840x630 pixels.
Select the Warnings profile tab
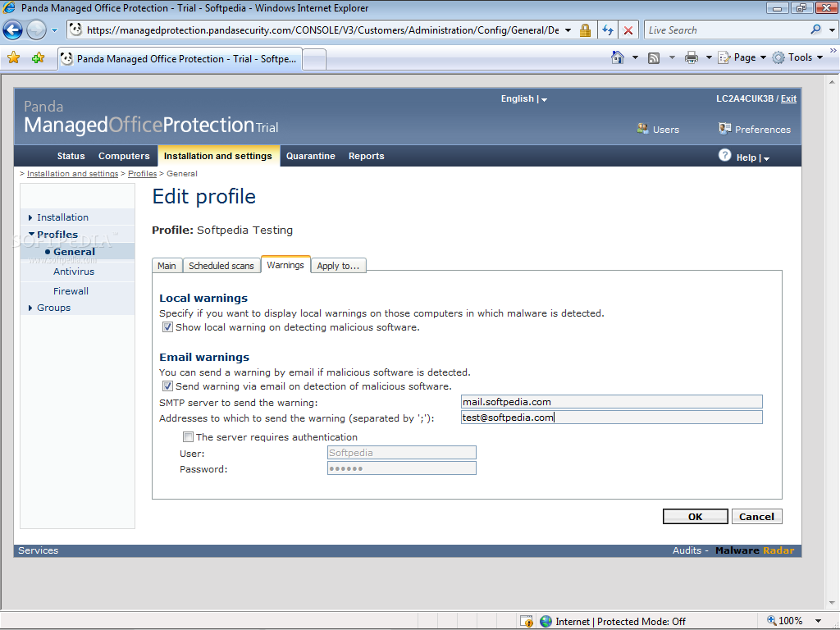[x=285, y=265]
